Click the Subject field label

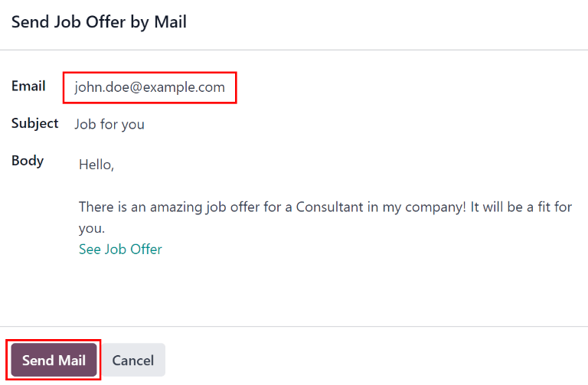pos(35,123)
